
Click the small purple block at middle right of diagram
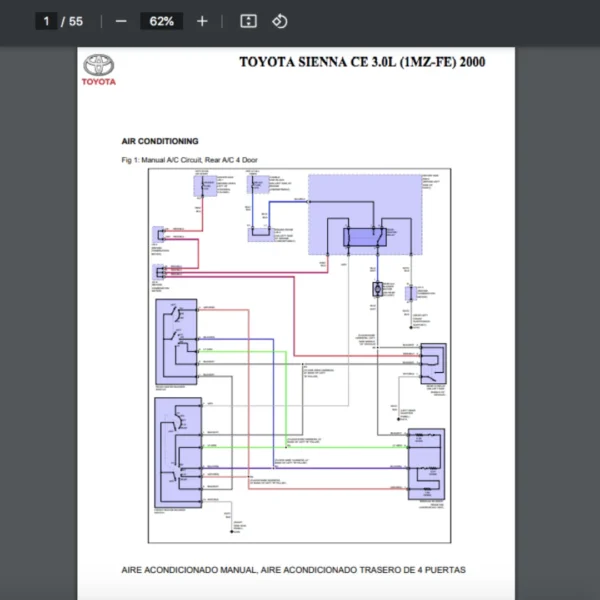coord(434,362)
